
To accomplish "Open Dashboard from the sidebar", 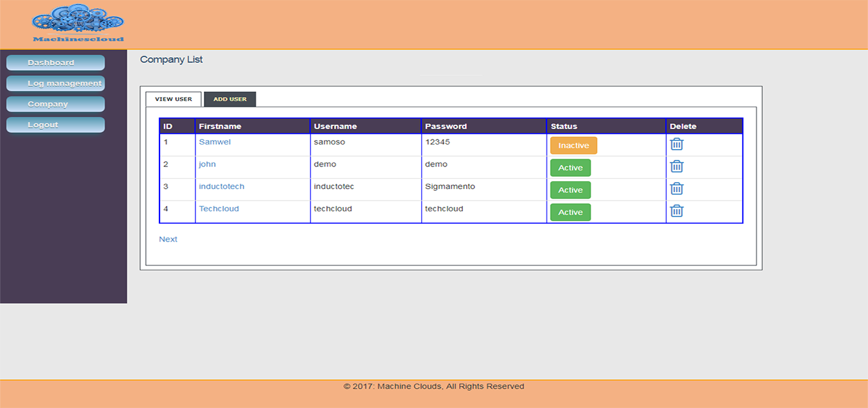I will (55, 63).
